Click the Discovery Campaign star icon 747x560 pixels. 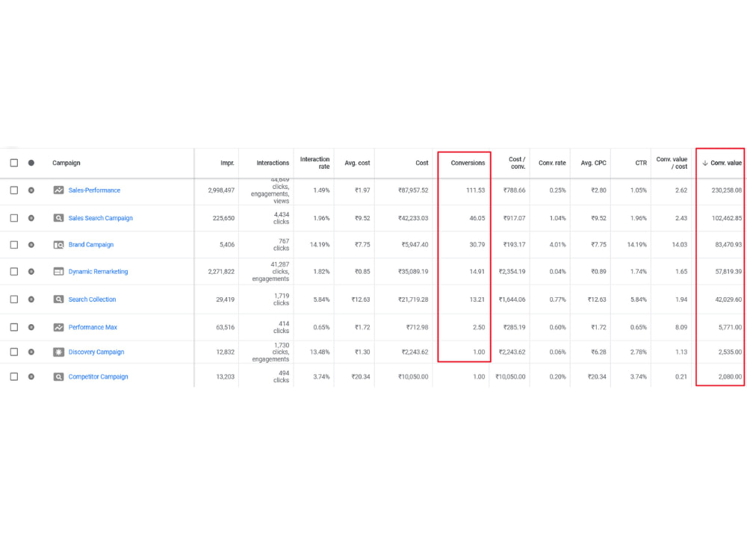[x=58, y=352]
